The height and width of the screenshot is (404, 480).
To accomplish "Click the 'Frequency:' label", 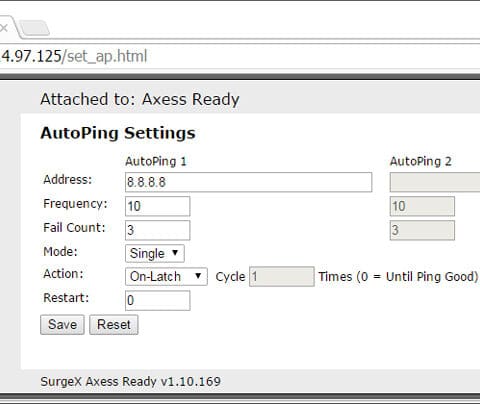I will point(75,204).
